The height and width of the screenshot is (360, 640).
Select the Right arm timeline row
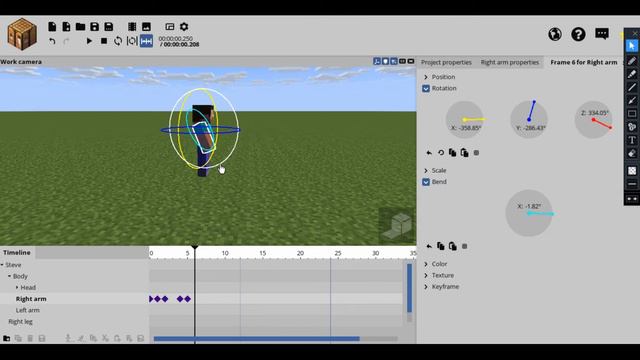click(202, 299)
